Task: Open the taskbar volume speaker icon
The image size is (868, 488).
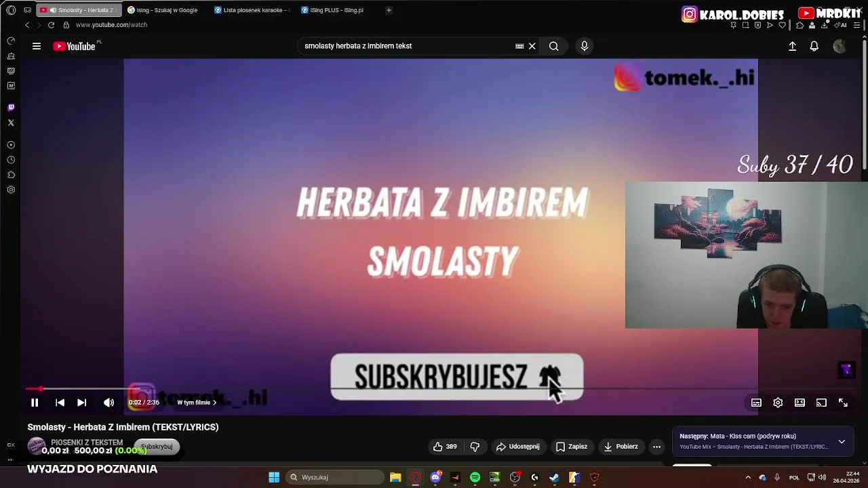Action: 822,477
